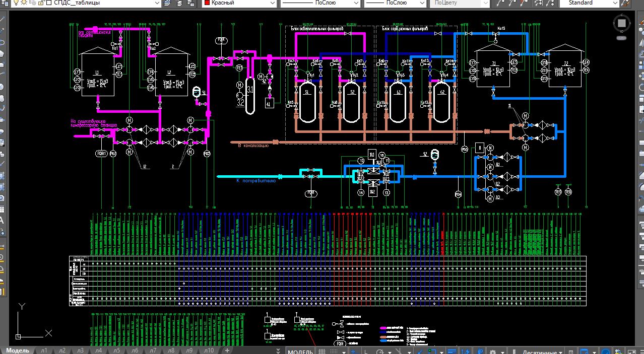The width and height of the screenshot is (644, 354).
Task: Switch to the л5 layout tab
Action: (x=116, y=350)
